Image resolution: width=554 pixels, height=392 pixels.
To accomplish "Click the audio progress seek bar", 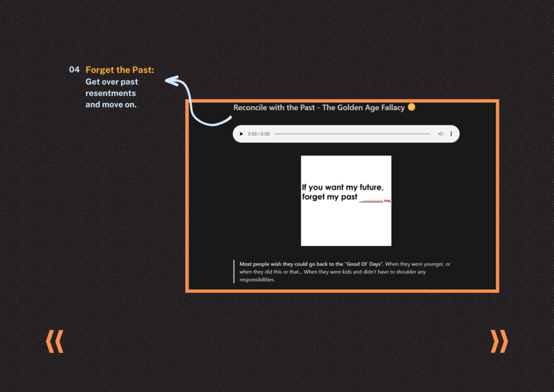I will tap(352, 134).
